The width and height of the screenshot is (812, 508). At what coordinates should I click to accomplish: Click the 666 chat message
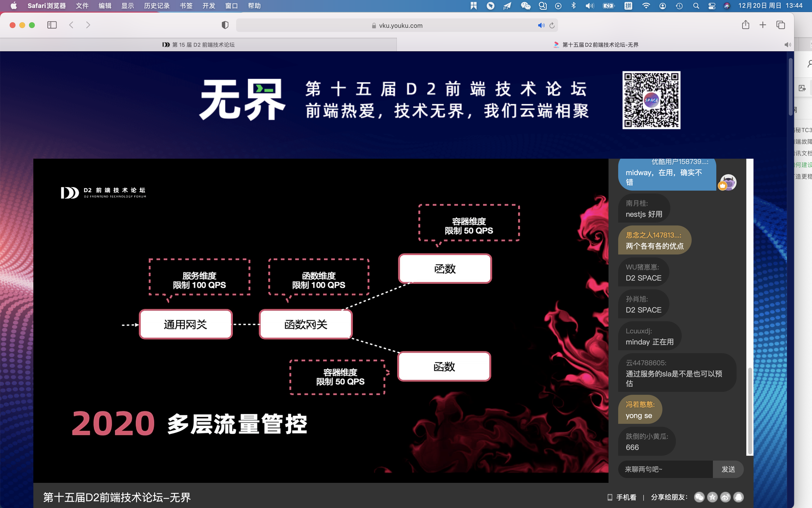647,442
